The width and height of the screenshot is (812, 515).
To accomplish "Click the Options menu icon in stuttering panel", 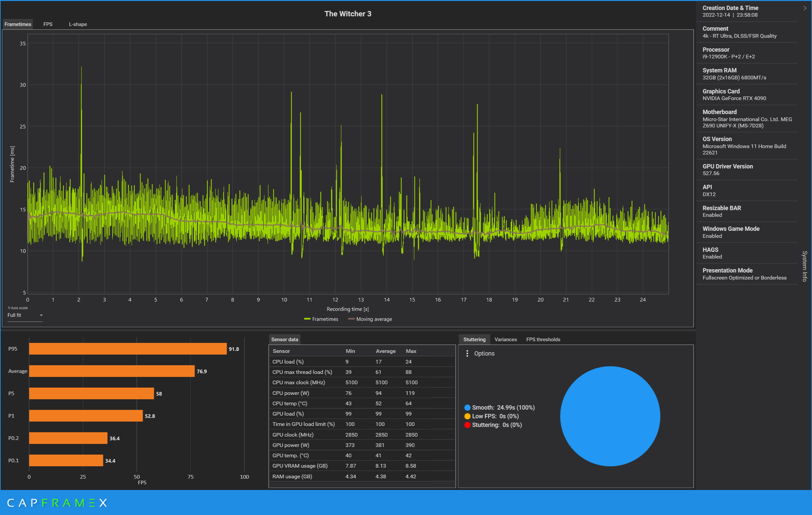I will point(468,353).
